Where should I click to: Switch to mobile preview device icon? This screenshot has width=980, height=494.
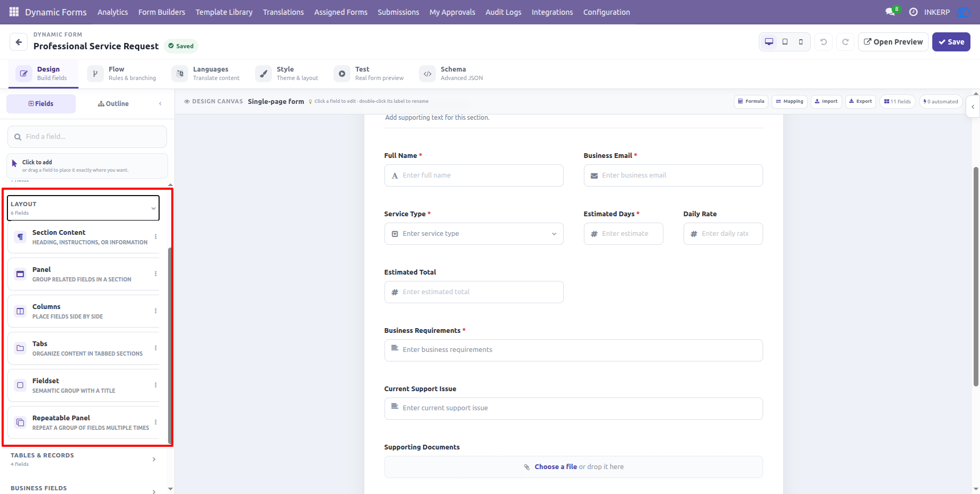tap(801, 42)
